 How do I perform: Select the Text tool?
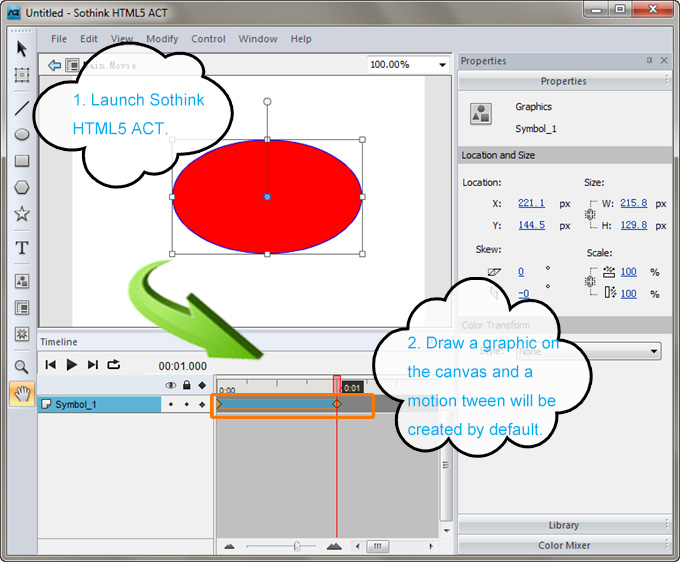point(22,248)
